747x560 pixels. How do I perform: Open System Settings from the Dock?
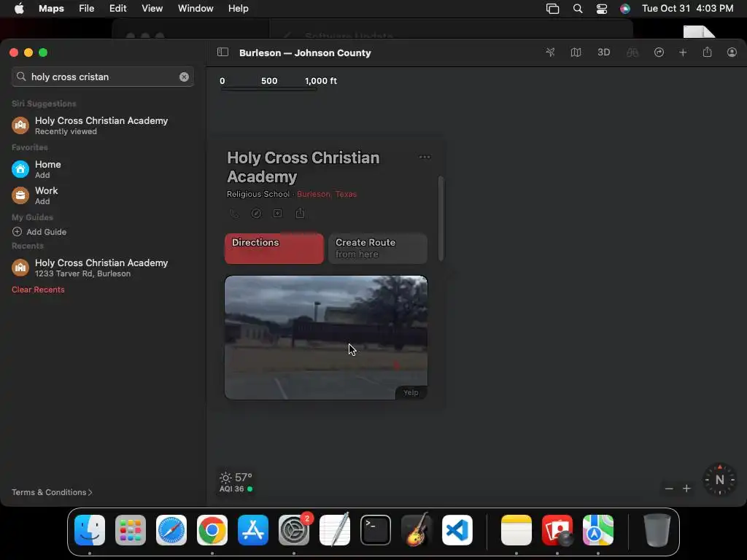[294, 530]
